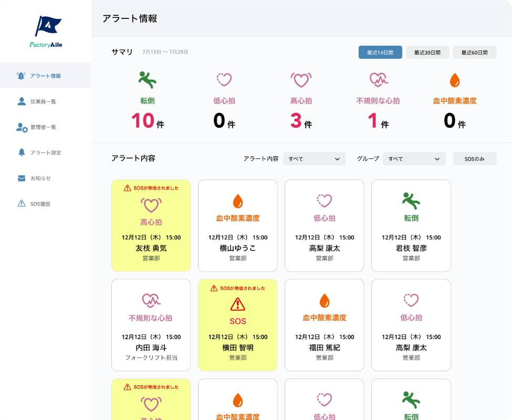Click the orange blood oxygen drop summary icon
Image resolution: width=512 pixels, height=420 pixels.
coord(454,80)
